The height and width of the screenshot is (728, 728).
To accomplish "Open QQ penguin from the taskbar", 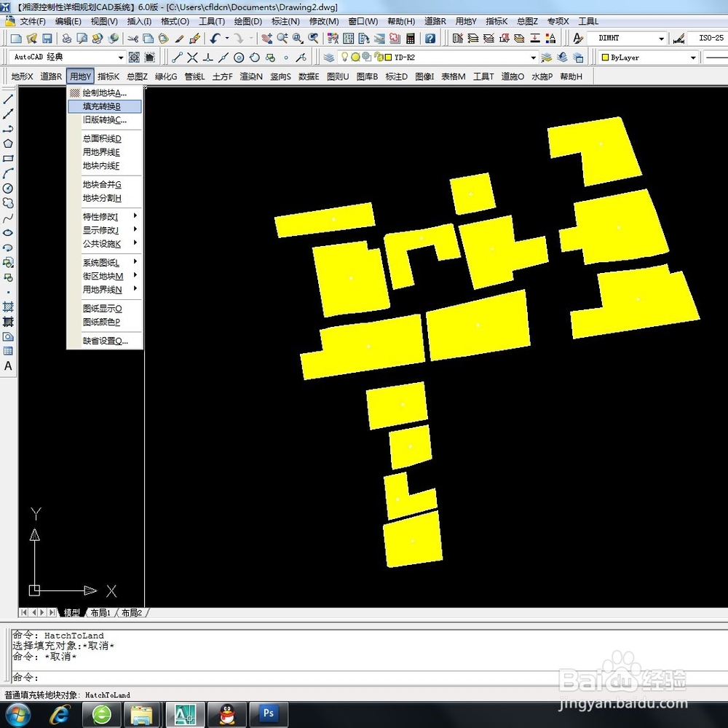I will (x=226, y=713).
